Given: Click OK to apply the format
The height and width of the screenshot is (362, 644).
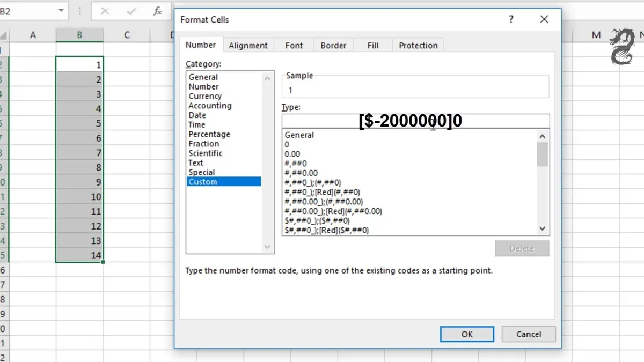Looking at the screenshot, I should click(x=467, y=334).
